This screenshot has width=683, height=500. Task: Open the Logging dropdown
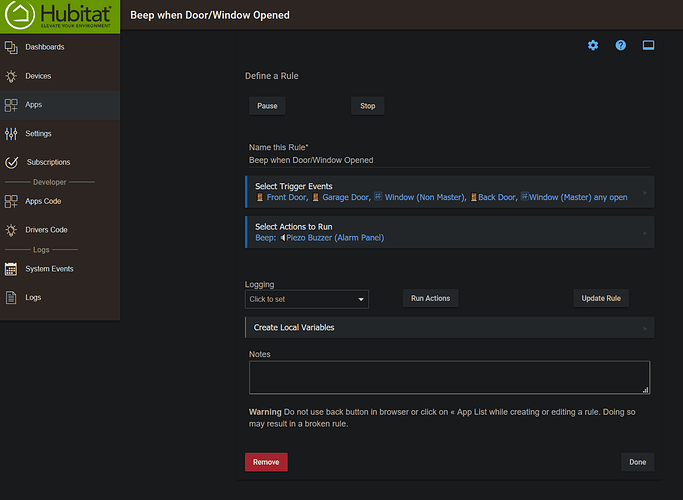click(x=307, y=299)
